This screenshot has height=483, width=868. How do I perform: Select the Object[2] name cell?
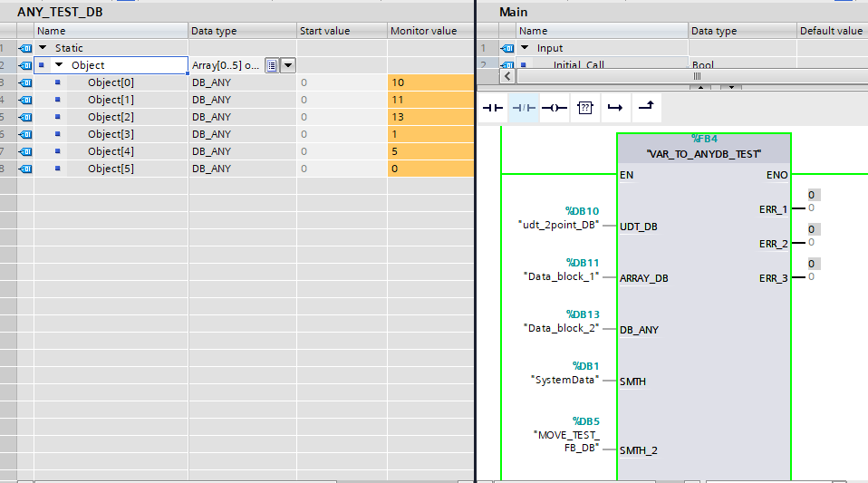click(111, 117)
